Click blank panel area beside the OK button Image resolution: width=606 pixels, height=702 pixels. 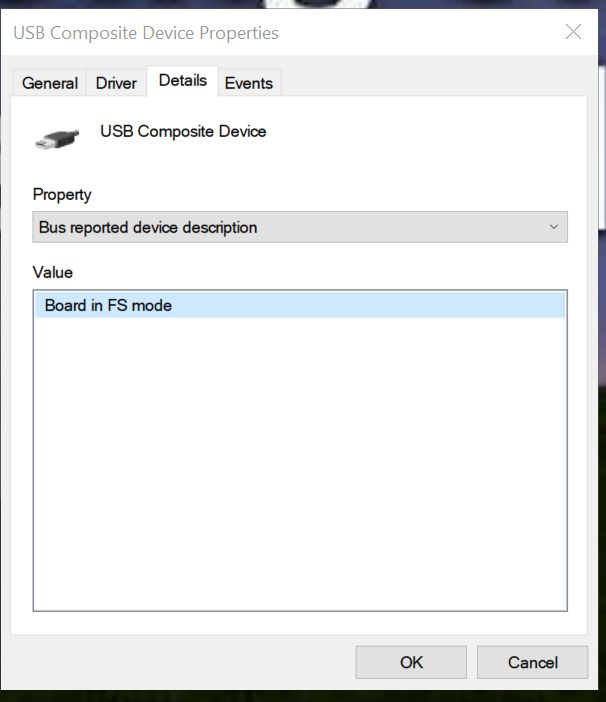tap(179, 662)
